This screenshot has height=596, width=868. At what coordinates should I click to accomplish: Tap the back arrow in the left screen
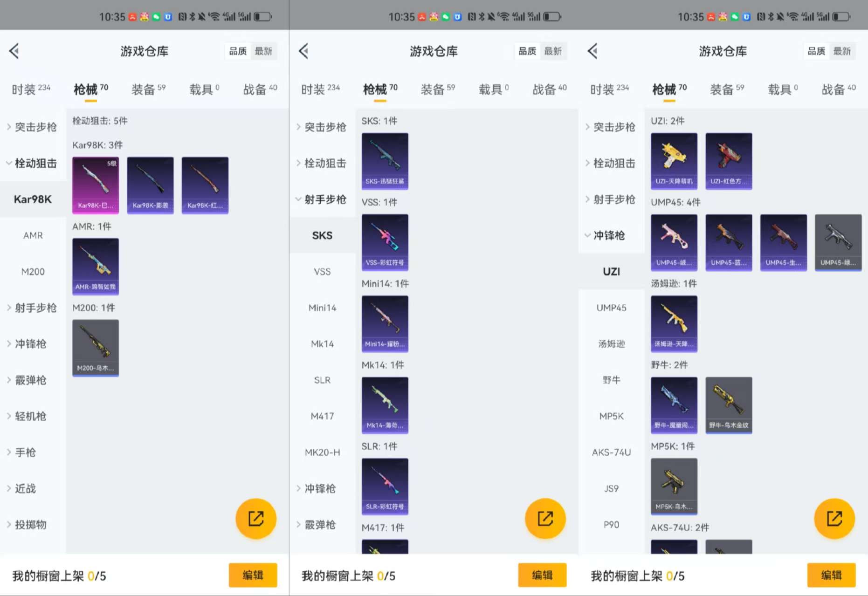(14, 51)
